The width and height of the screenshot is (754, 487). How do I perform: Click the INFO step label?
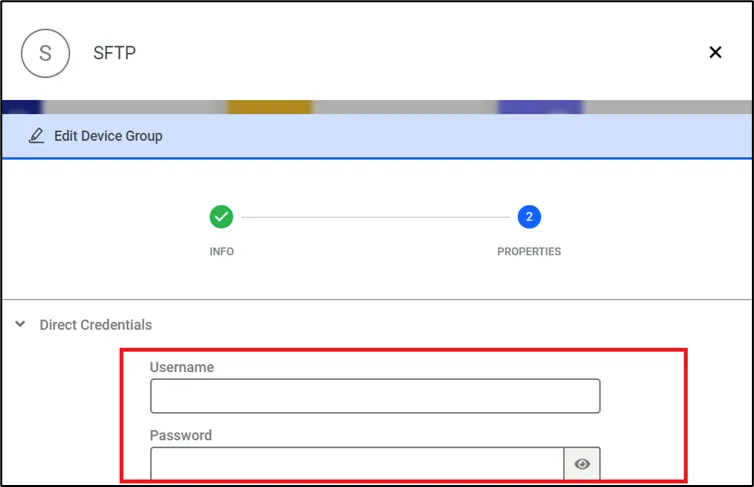222,251
